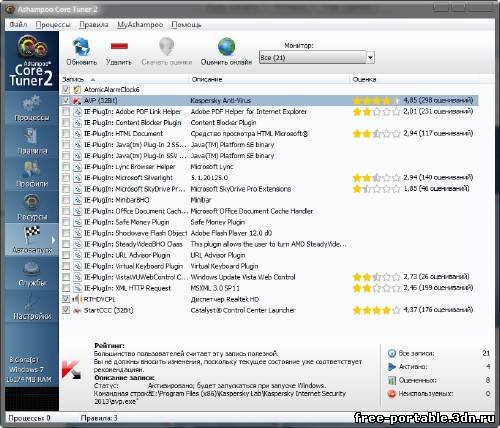Open the Службы sidebar section
The width and height of the screenshot is (500, 428).
tap(32, 273)
